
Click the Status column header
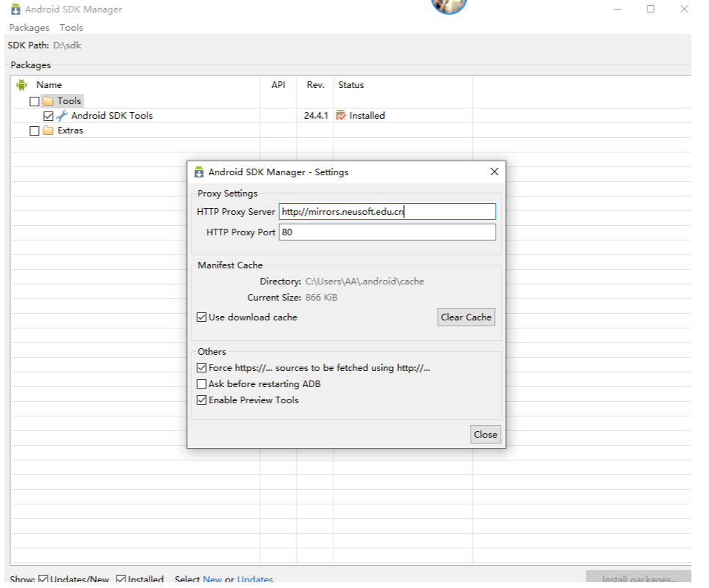351,84
